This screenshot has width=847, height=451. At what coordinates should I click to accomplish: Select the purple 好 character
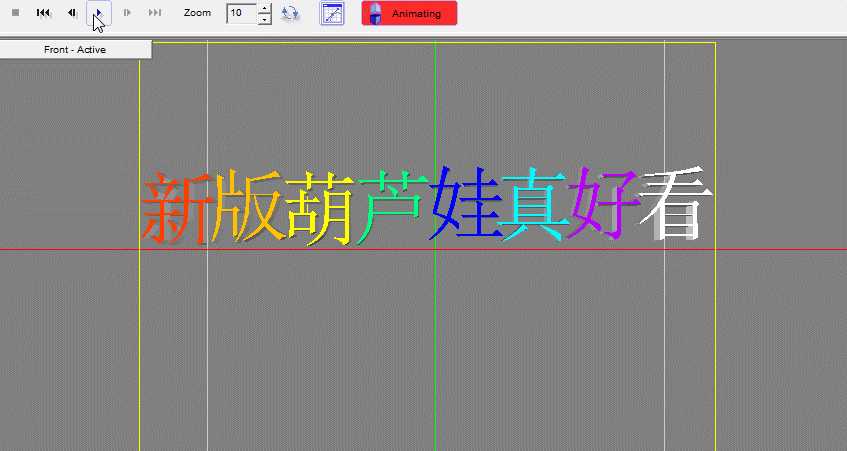605,204
